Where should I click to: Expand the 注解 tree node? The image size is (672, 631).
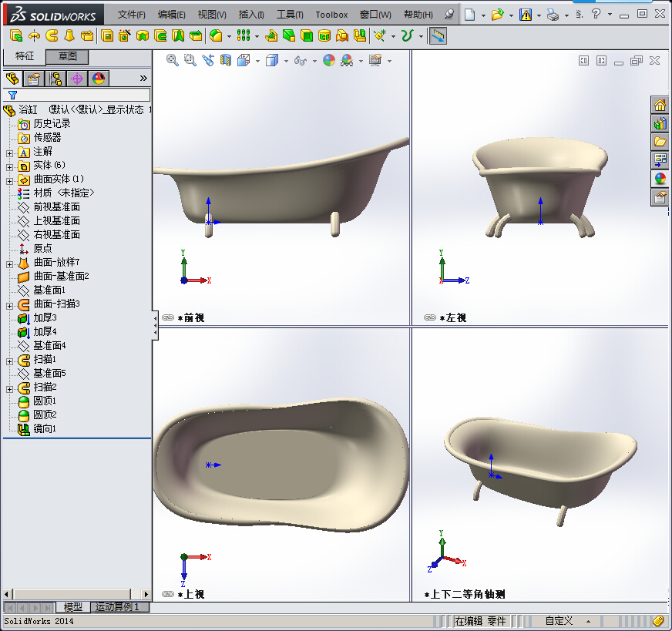click(9, 153)
